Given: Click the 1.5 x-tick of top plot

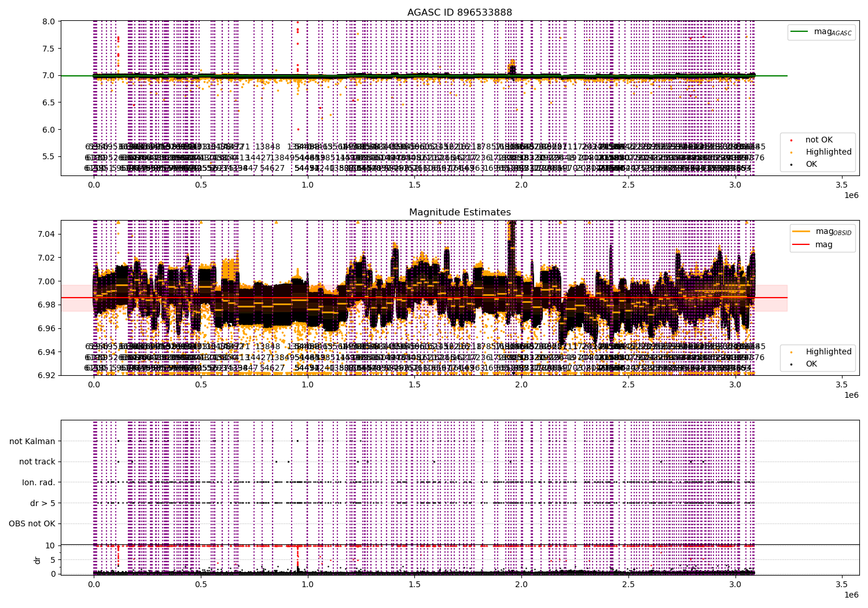Looking at the screenshot, I should (414, 186).
